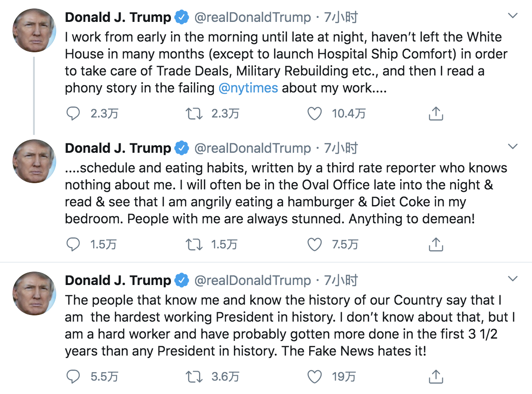This screenshot has height=394, width=532.
Task: Like the first tweet with 10.4万 likes
Action: (x=315, y=113)
